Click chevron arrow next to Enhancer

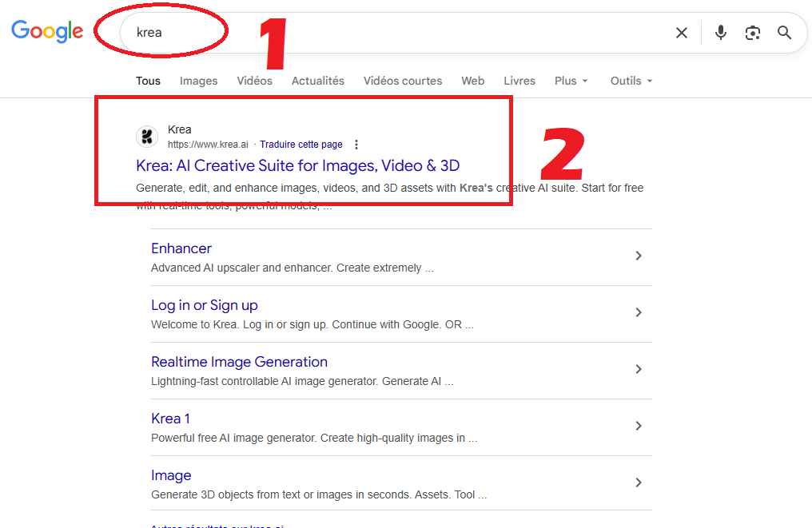(638, 256)
